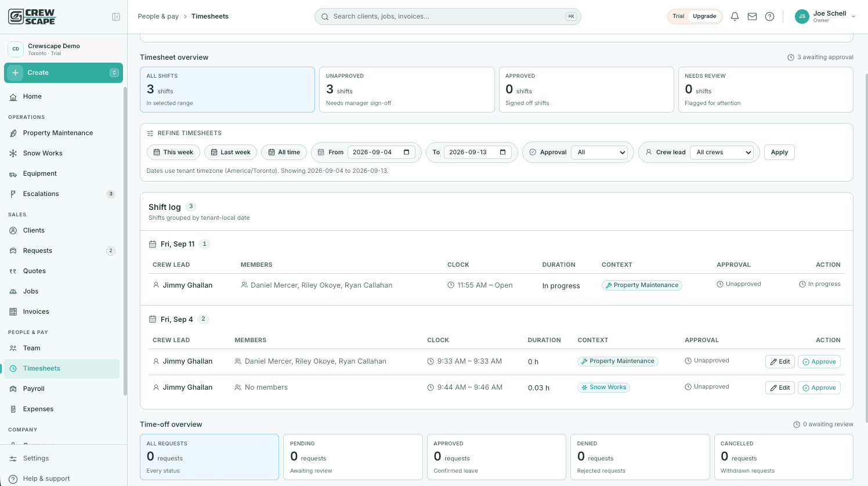Filter timesheets to All time
The width and height of the screenshot is (868, 486).
[284, 153]
